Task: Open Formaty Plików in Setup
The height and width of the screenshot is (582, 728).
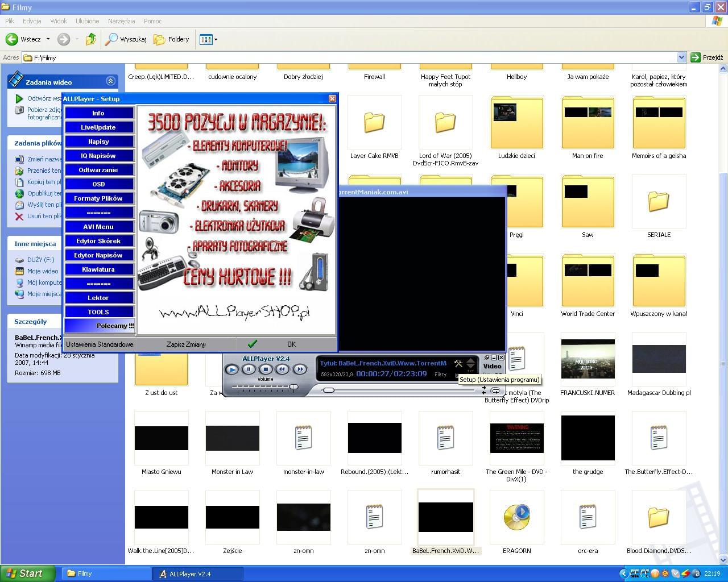Action: coord(98,198)
